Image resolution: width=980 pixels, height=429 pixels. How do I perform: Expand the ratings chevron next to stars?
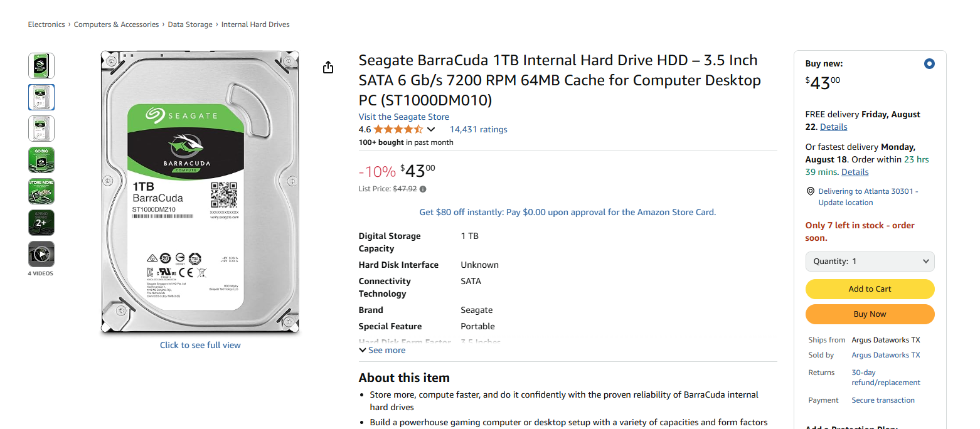point(431,130)
